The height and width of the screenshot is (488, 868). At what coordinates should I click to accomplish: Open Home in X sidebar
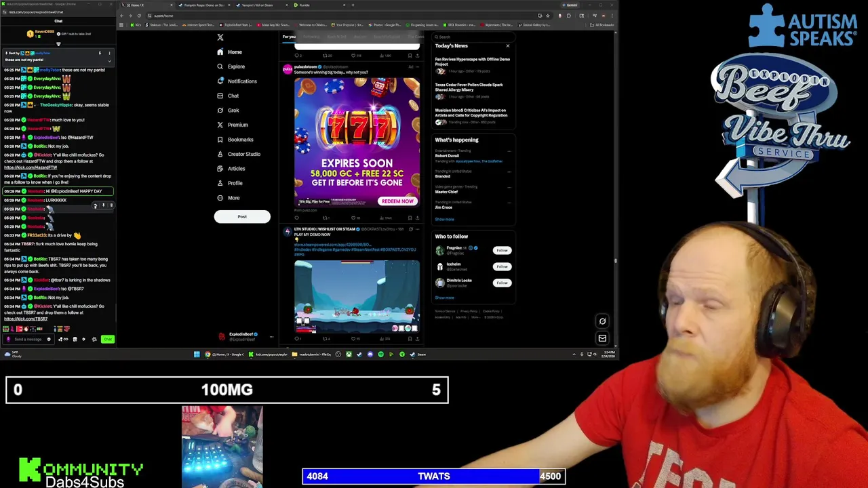tap(229, 52)
